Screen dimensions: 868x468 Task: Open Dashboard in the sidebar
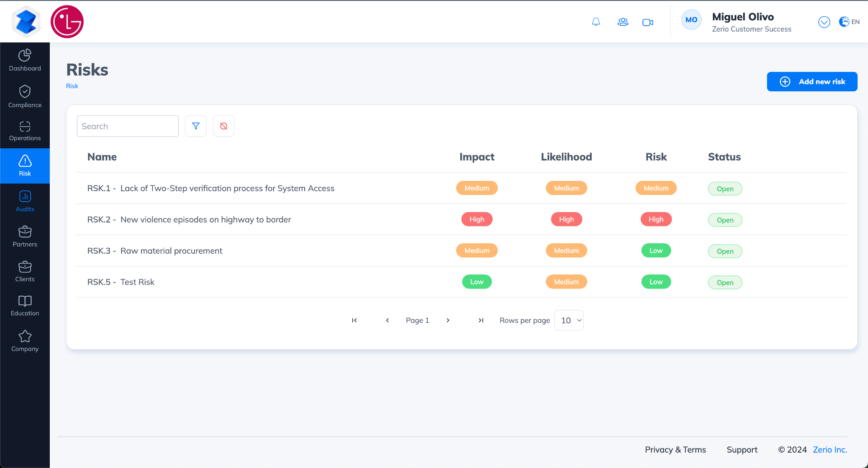25,61
